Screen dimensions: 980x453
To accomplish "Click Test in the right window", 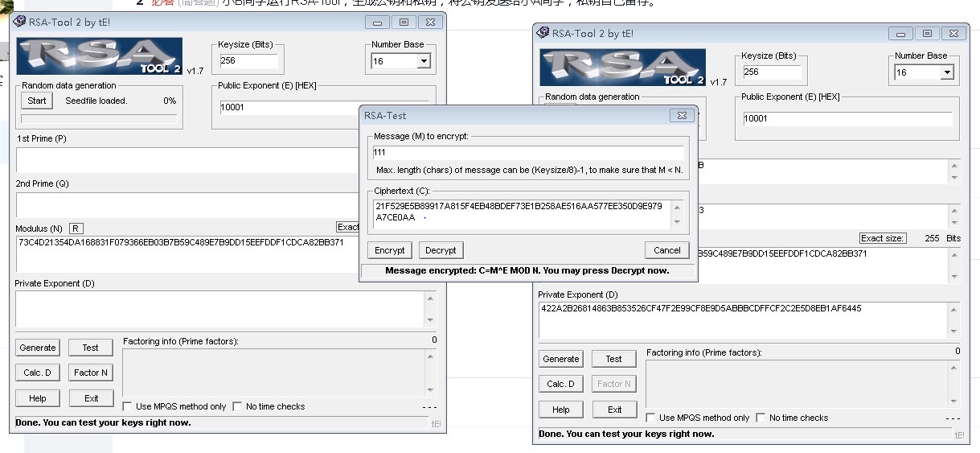I will tap(613, 359).
